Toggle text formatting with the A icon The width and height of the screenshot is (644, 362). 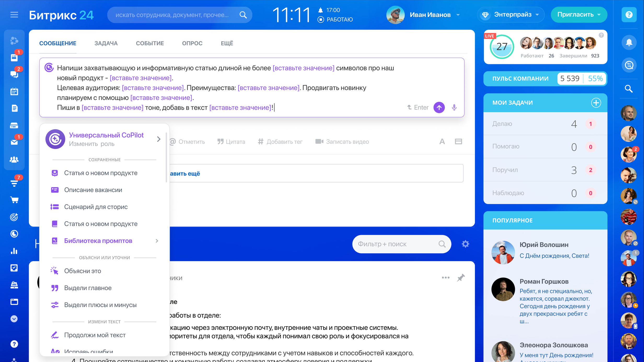click(442, 141)
